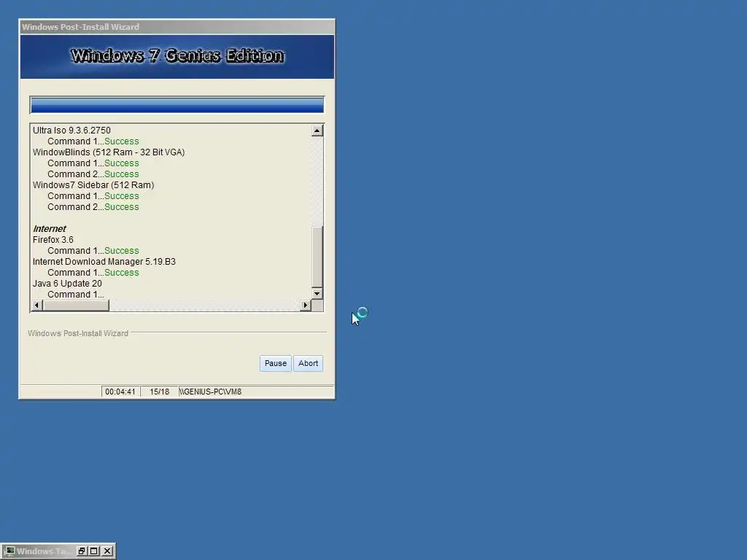Click Command 1 Success under Internet Download Manager
747x560 pixels.
[x=93, y=273]
